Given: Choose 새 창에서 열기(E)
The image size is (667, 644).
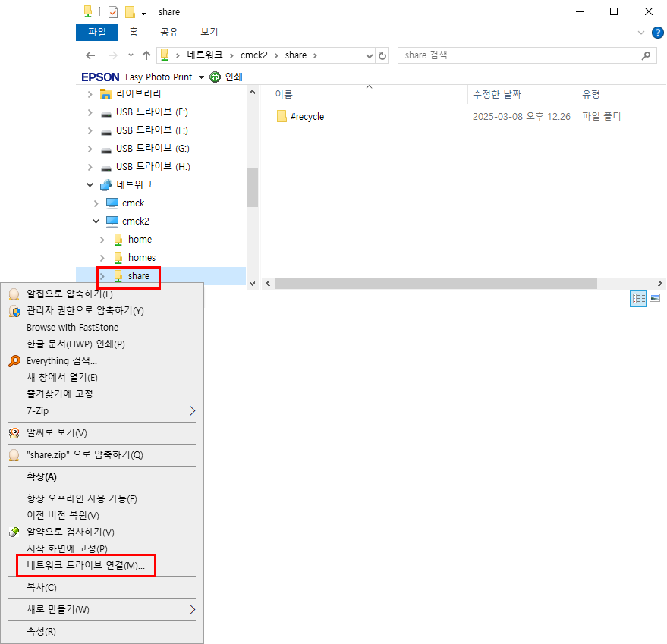Looking at the screenshot, I should (x=102, y=377).
